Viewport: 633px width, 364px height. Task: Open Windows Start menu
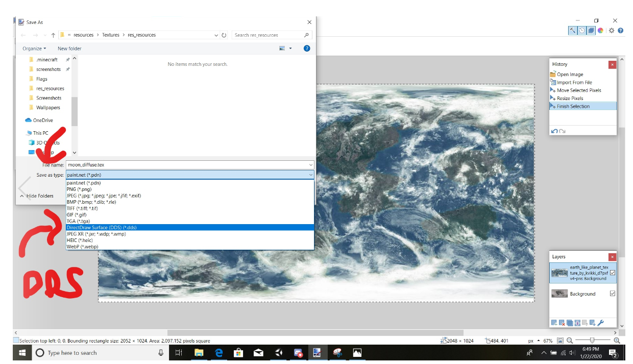pyautogui.click(x=22, y=353)
